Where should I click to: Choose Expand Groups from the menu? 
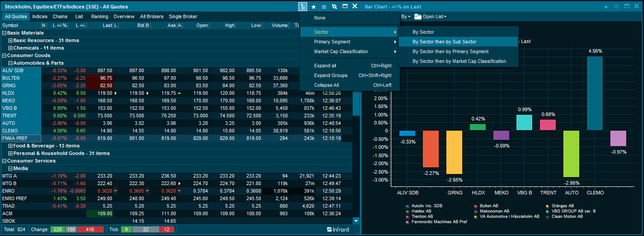pyautogui.click(x=350, y=75)
